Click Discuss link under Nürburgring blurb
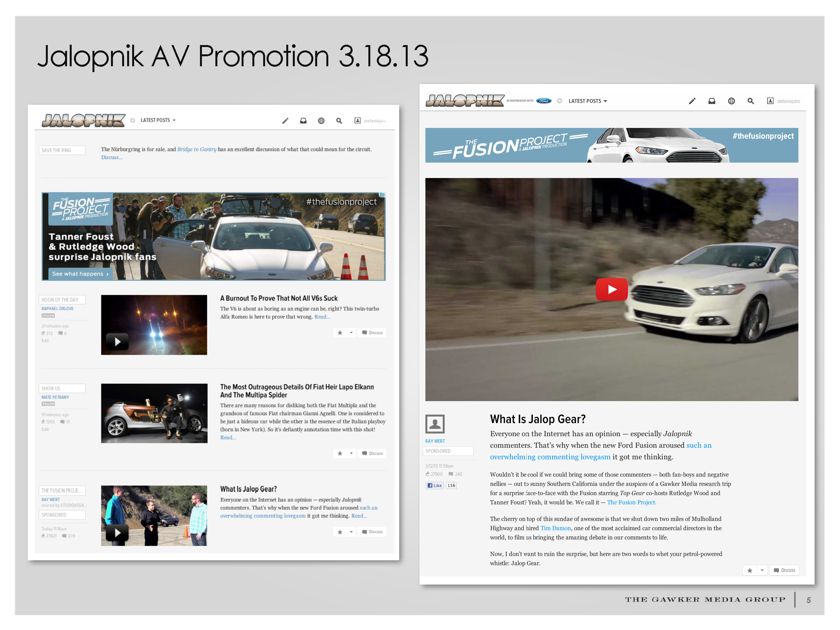Image resolution: width=840 pixels, height=630 pixels. (x=112, y=157)
